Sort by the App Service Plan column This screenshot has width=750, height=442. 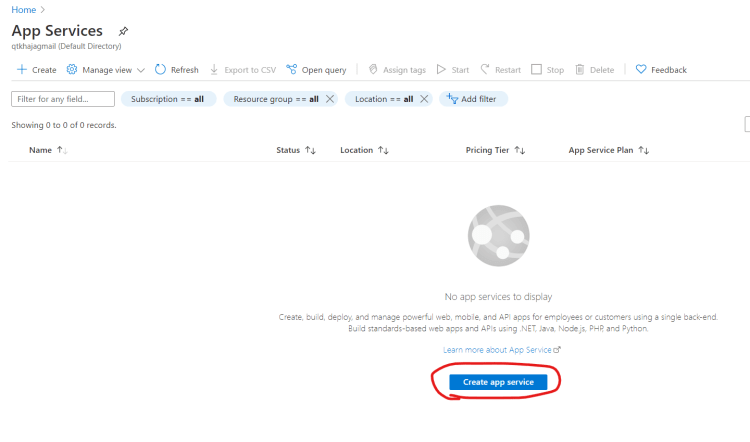click(609, 150)
